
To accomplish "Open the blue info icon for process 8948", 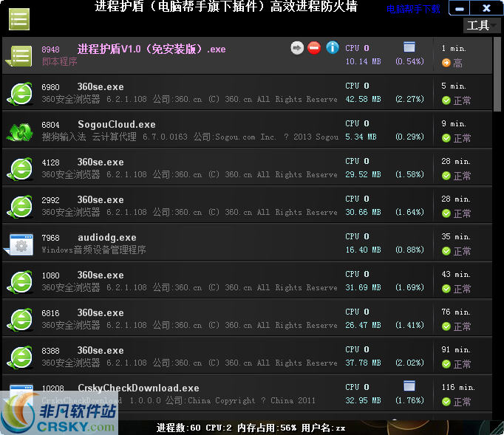I will pos(333,47).
